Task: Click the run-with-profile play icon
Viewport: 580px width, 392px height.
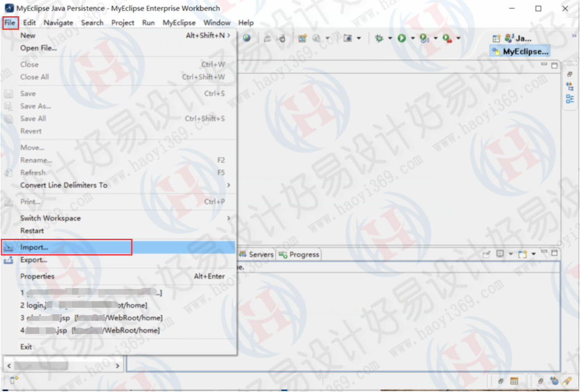Action: coord(424,38)
